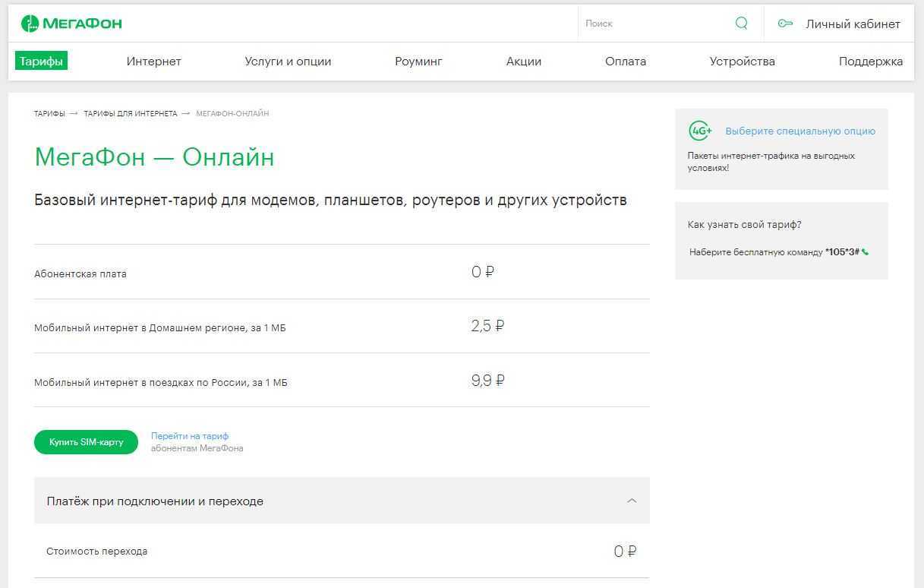Open the Услуги и опции menu
Screen dimensions: 924x588
288,62
